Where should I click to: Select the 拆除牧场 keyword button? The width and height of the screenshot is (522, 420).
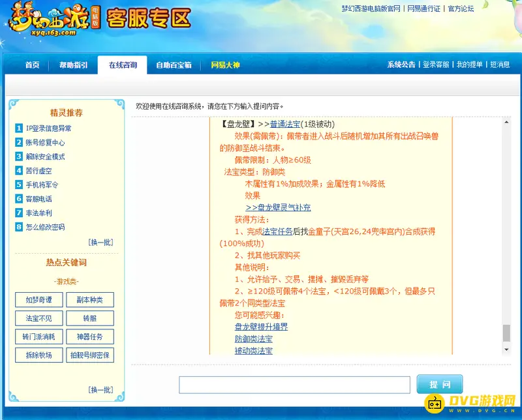[x=39, y=355]
